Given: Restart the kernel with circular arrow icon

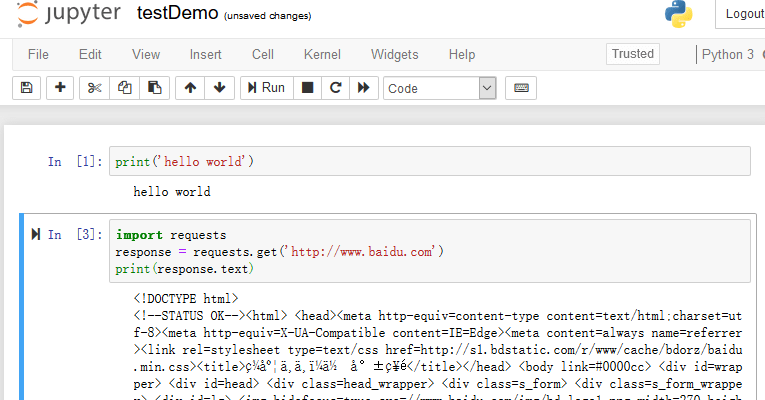Looking at the screenshot, I should [x=336, y=88].
